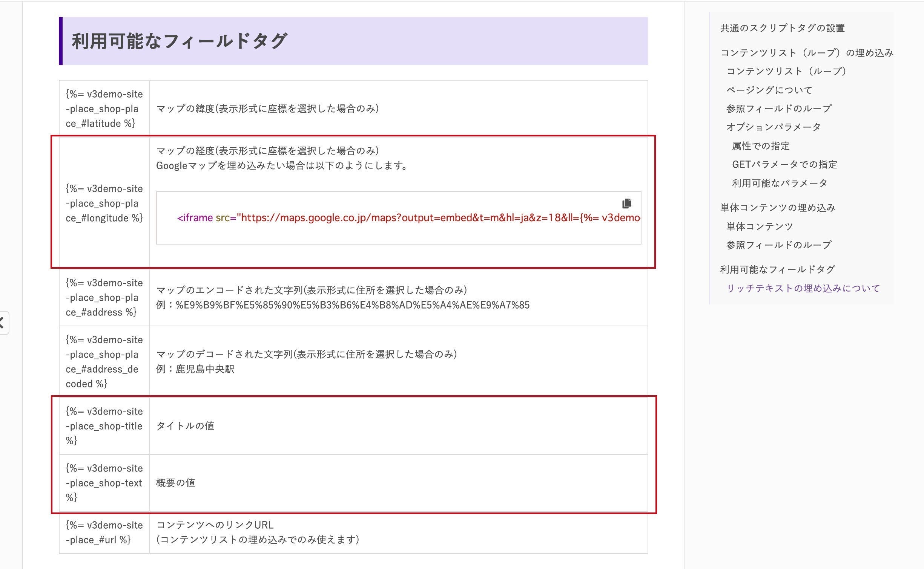Open 参照フィールドのループ under 単体コンテンツ
Viewport: 924px width, 569px height.
(x=778, y=245)
